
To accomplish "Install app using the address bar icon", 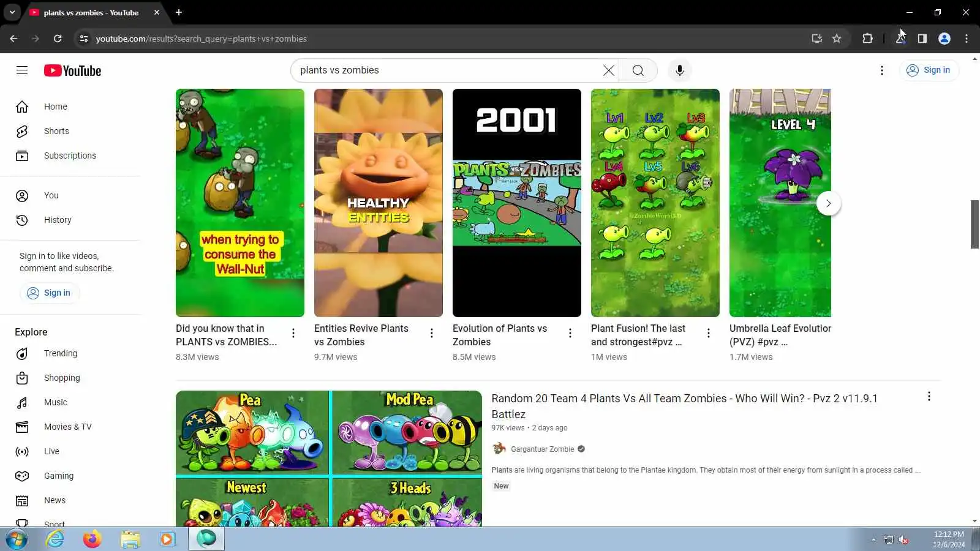I will click(x=816, y=39).
